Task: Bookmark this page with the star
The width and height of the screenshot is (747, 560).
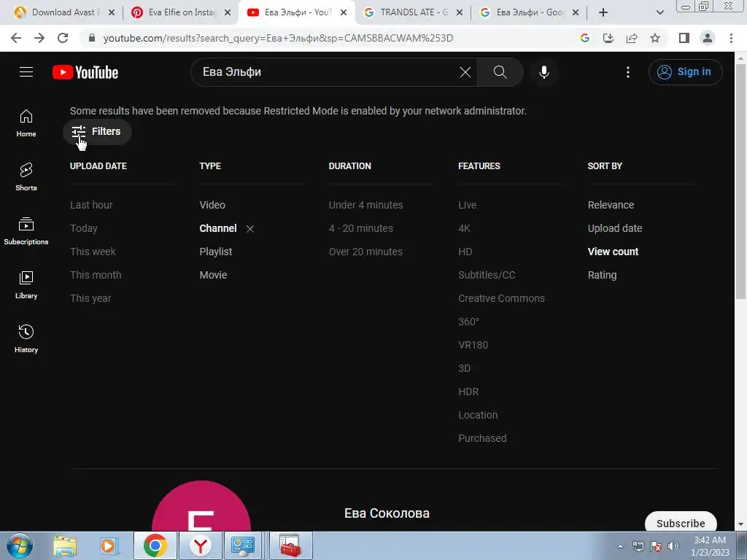Action: pyautogui.click(x=655, y=38)
